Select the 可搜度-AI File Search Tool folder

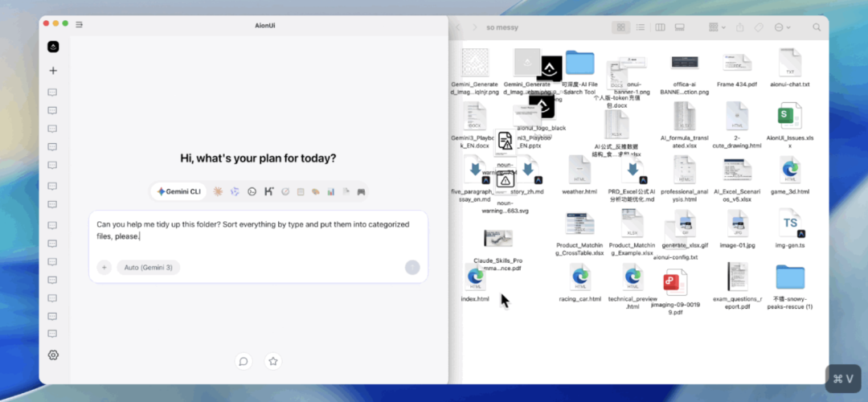[579, 63]
